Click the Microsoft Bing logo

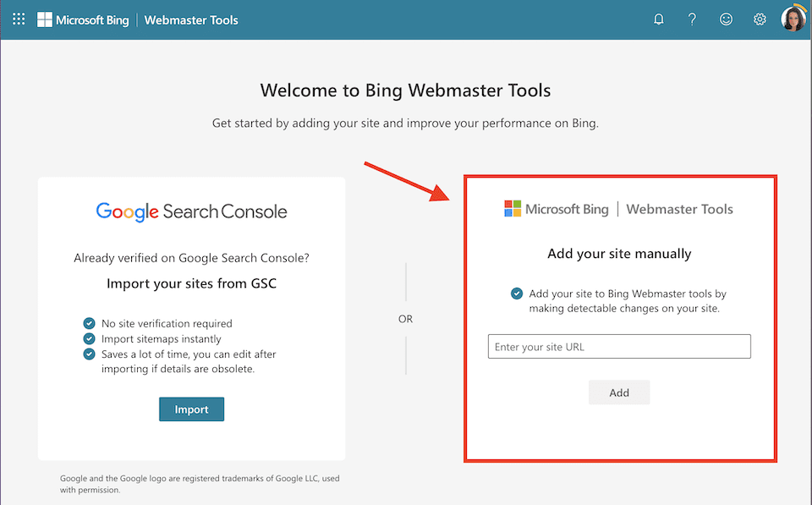(83, 19)
